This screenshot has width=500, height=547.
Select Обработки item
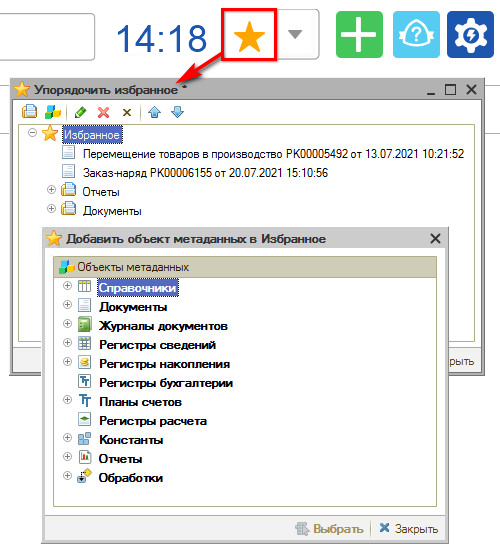point(131,478)
